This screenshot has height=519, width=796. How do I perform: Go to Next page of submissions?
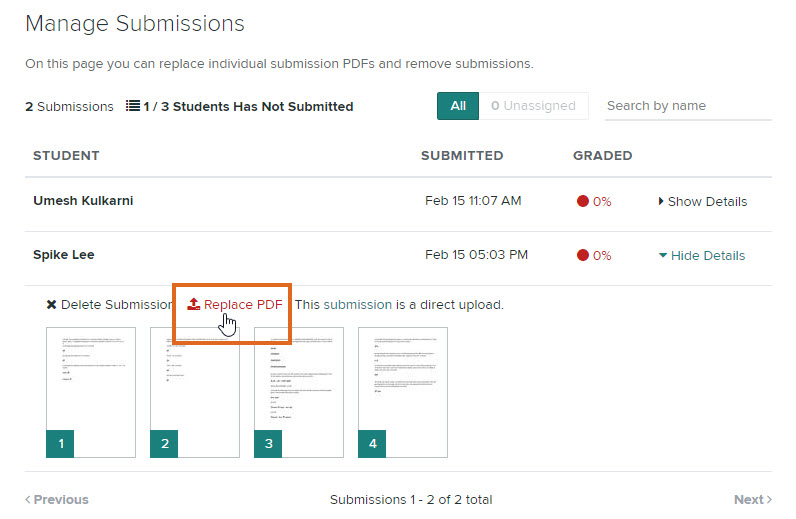click(x=752, y=499)
